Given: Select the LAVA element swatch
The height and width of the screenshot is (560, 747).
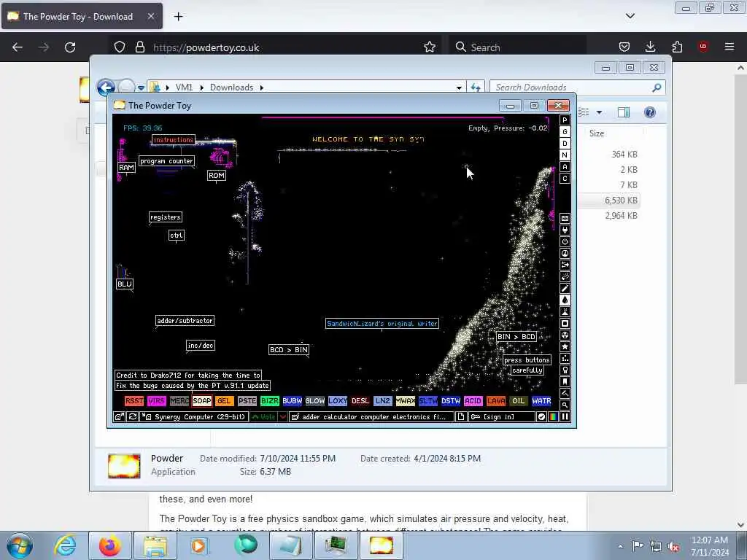Looking at the screenshot, I should [496, 401].
